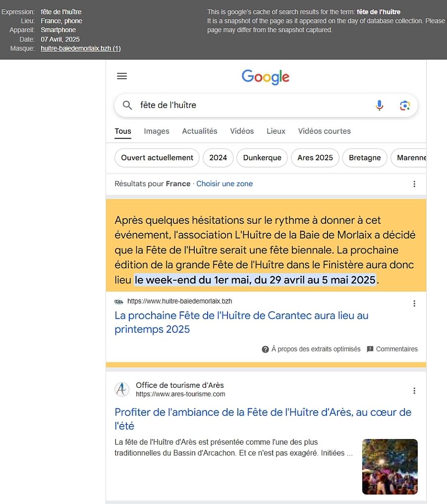Image resolution: width=447 pixels, height=504 pixels.
Task: Click the Arès result description snippet text
Action: pos(233,448)
